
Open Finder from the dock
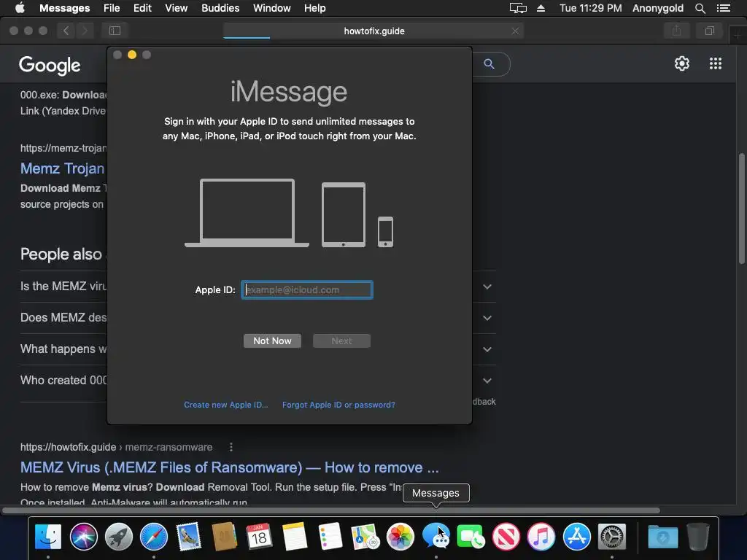point(48,537)
